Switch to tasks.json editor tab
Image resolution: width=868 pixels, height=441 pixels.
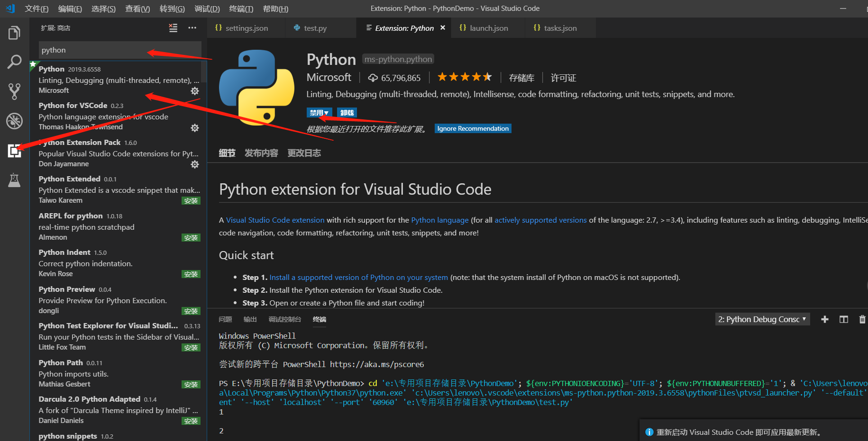[x=560, y=28]
